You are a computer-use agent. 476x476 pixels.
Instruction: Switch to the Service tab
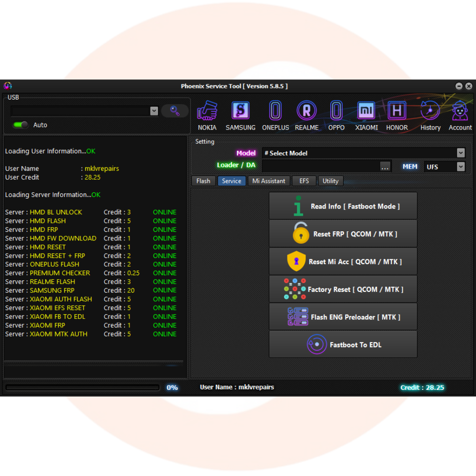click(x=231, y=181)
